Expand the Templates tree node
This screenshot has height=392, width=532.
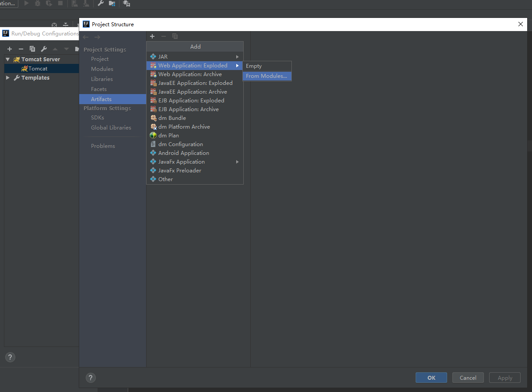pyautogui.click(x=7, y=78)
